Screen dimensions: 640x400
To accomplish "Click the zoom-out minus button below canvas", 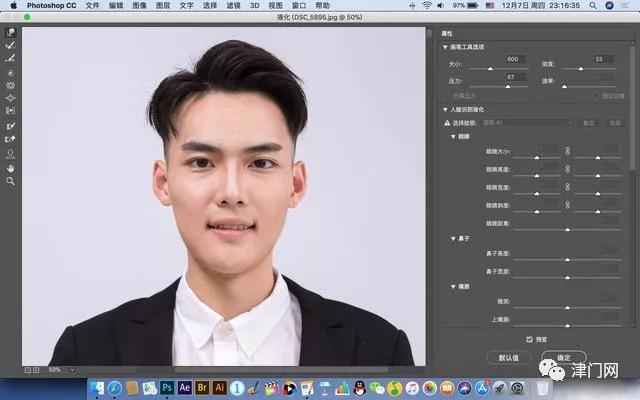I will pos(28,370).
